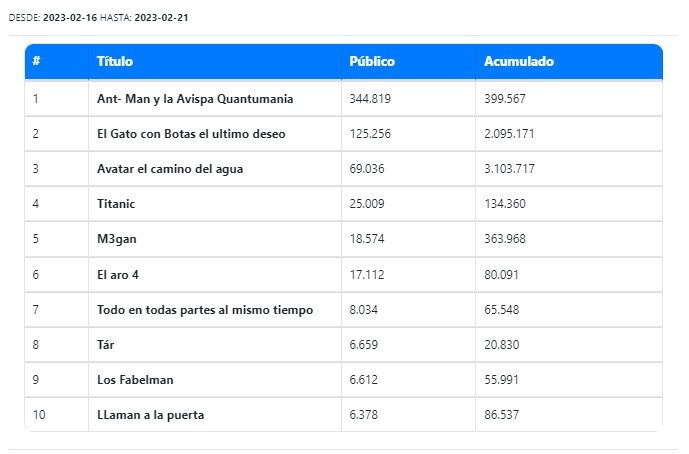Click the Título column header
Image resolution: width=689 pixels, height=454 pixels.
(x=114, y=62)
